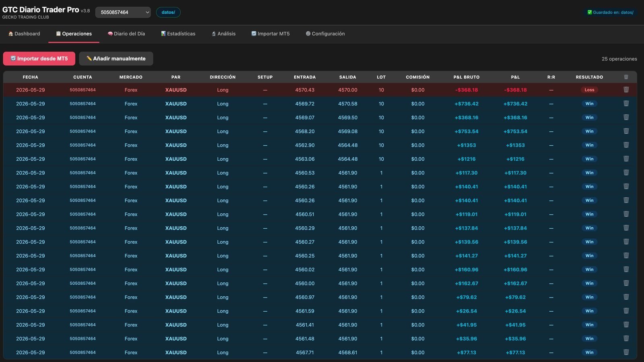Sort by the P&L BRUTO column header
Viewport: 644px width, 362px height.
pos(466,77)
